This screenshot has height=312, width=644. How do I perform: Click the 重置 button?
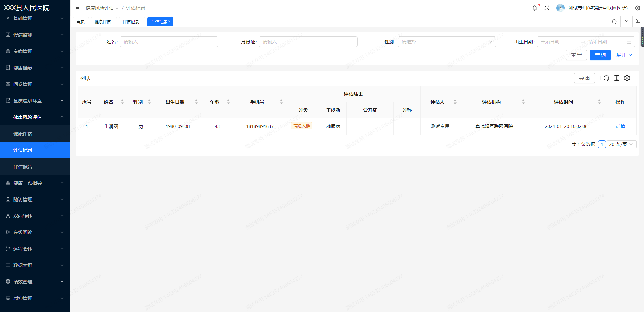tap(576, 55)
